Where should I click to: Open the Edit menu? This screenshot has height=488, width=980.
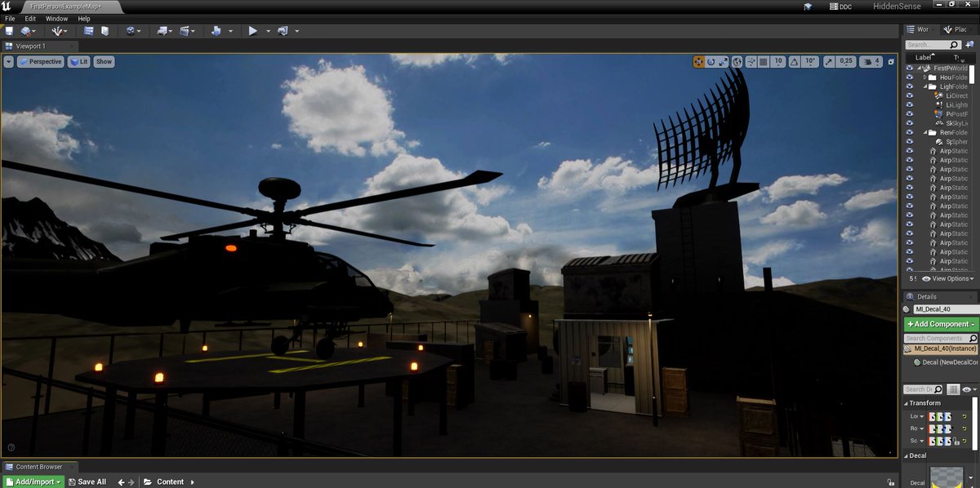click(x=30, y=18)
